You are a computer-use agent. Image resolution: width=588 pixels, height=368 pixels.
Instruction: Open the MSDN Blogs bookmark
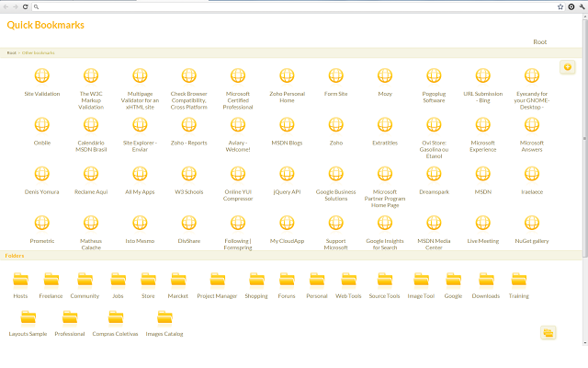(287, 131)
